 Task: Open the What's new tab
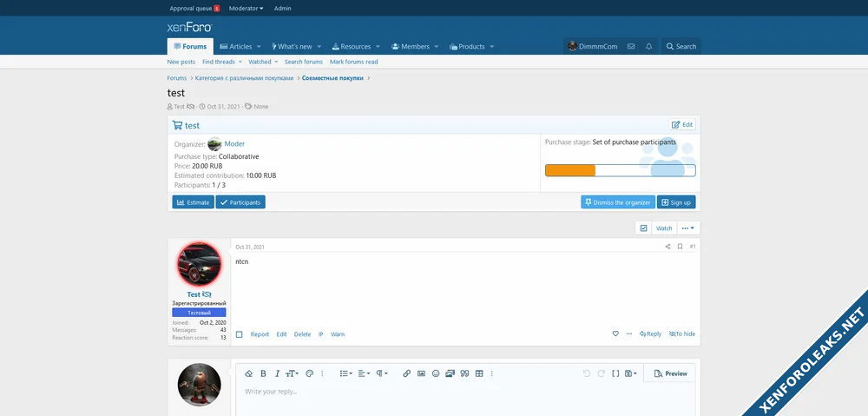pos(295,47)
